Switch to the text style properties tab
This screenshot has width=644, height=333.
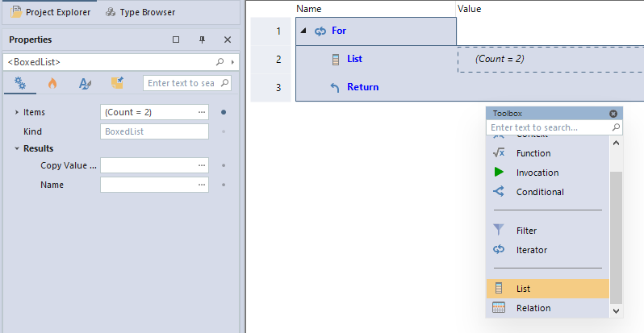coord(85,83)
